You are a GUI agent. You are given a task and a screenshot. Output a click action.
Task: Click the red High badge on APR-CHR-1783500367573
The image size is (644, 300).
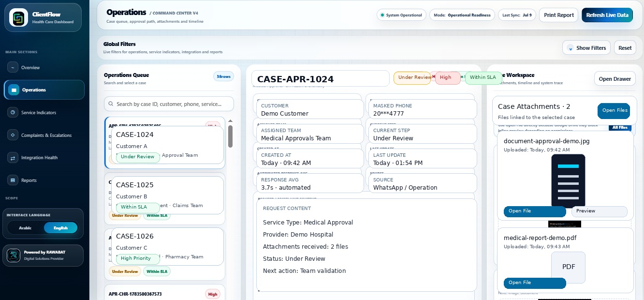click(212, 294)
